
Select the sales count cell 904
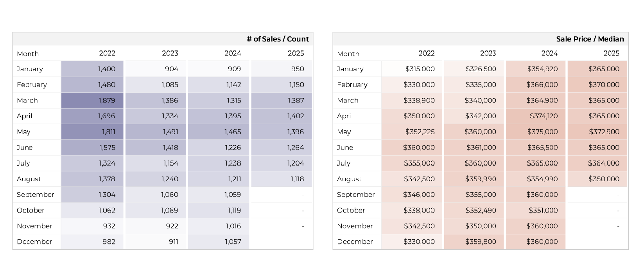tap(156, 69)
